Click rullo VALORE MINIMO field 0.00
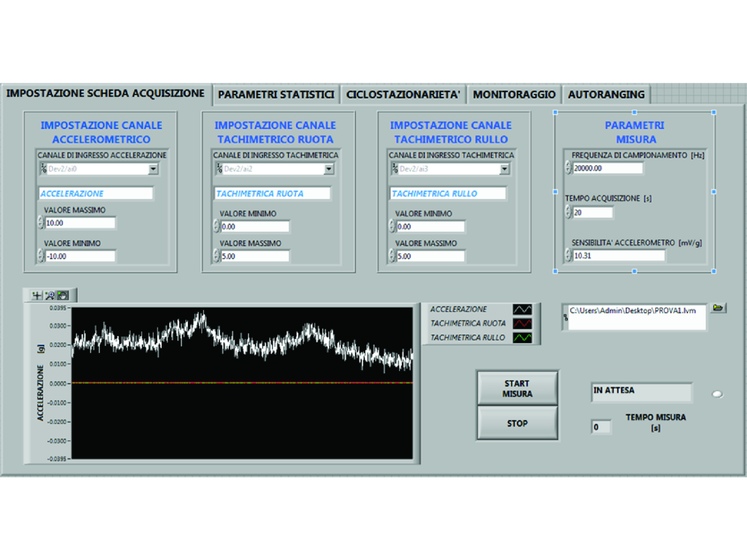 (x=431, y=226)
